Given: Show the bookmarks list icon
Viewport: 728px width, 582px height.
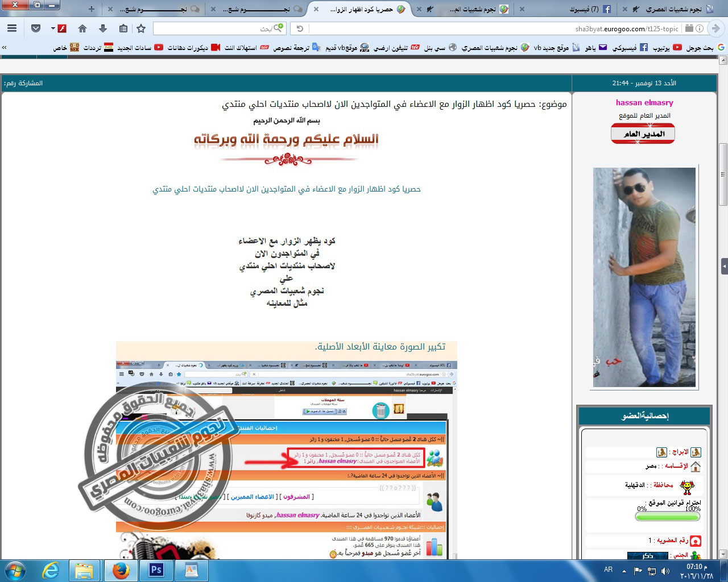Looking at the screenshot, I should tap(123, 28).
